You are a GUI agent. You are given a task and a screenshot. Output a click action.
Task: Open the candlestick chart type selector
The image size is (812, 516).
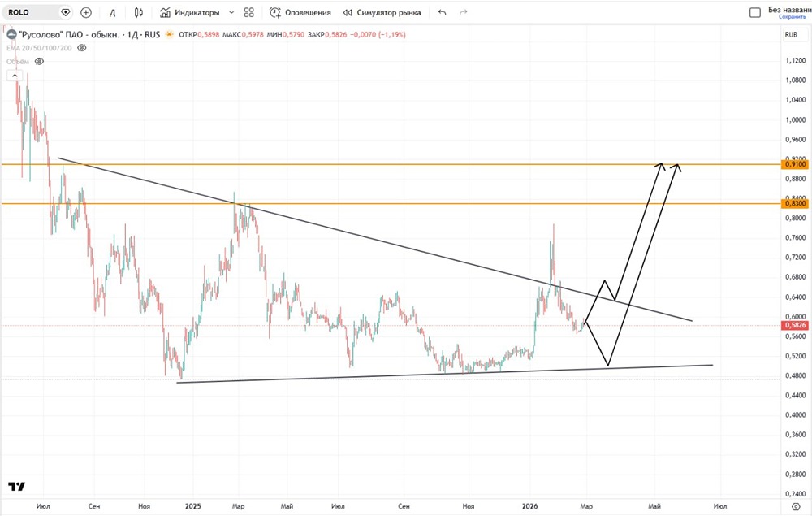point(138,12)
